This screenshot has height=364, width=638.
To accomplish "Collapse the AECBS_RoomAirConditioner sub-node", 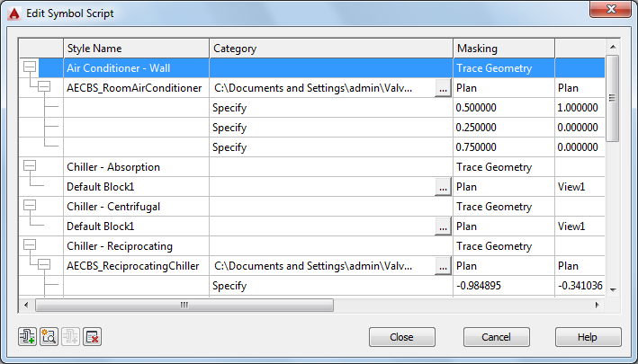I will (43, 87).
